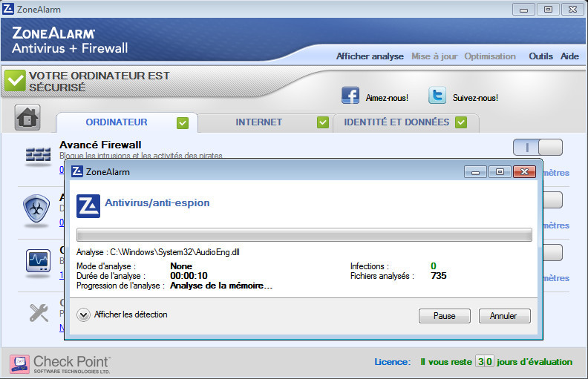
Task: Open the Outils menu
Action: [x=540, y=56]
